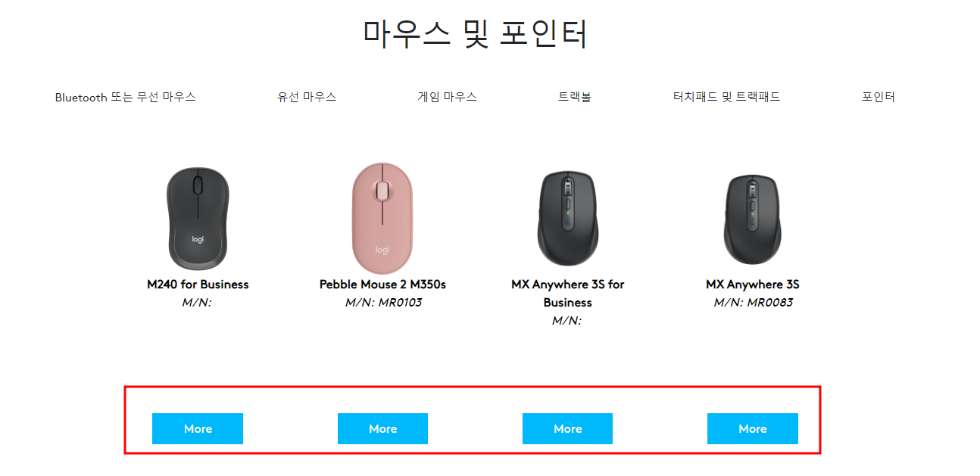980x476 pixels.
Task: Open the Pebble Mouse 2 M350s link
Action: point(382,284)
